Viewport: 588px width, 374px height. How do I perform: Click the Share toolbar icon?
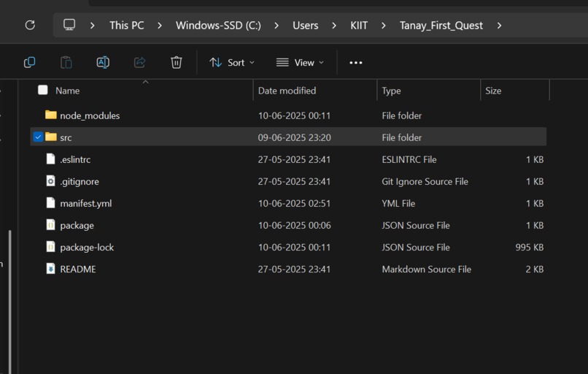[x=139, y=62]
